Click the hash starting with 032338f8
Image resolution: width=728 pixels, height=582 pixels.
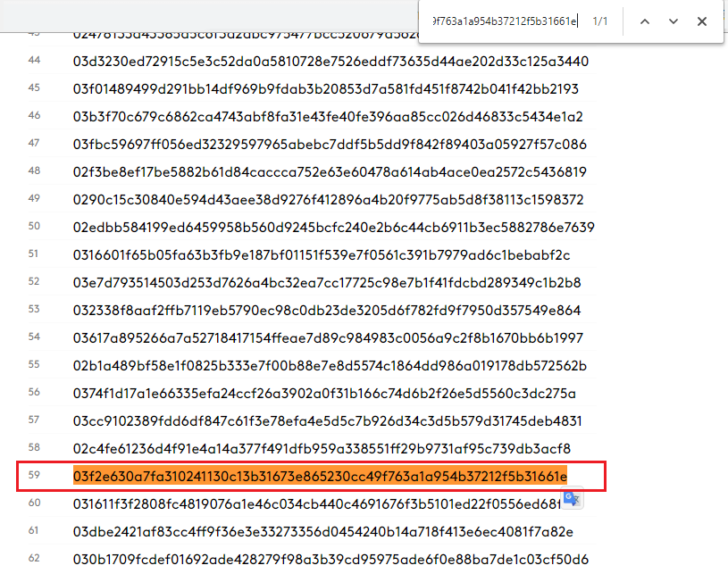pos(327,310)
